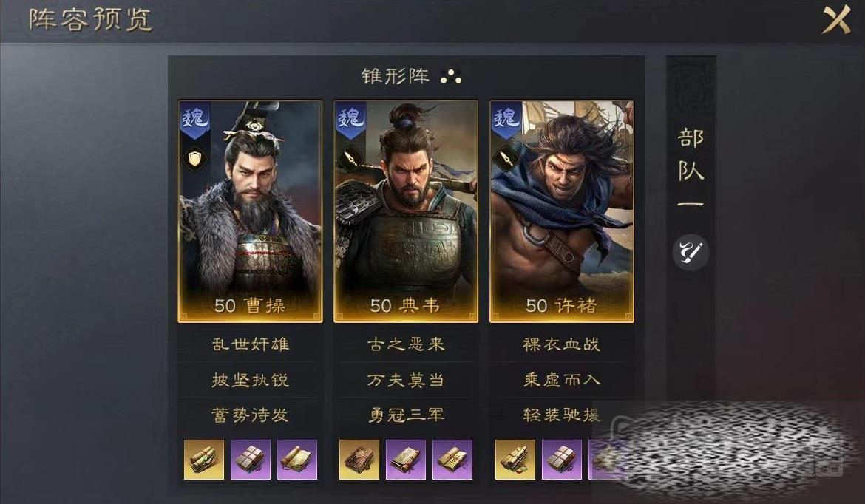This screenshot has height=504, width=865.
Task: Open the 曹操 general card
Action: pyautogui.click(x=251, y=211)
